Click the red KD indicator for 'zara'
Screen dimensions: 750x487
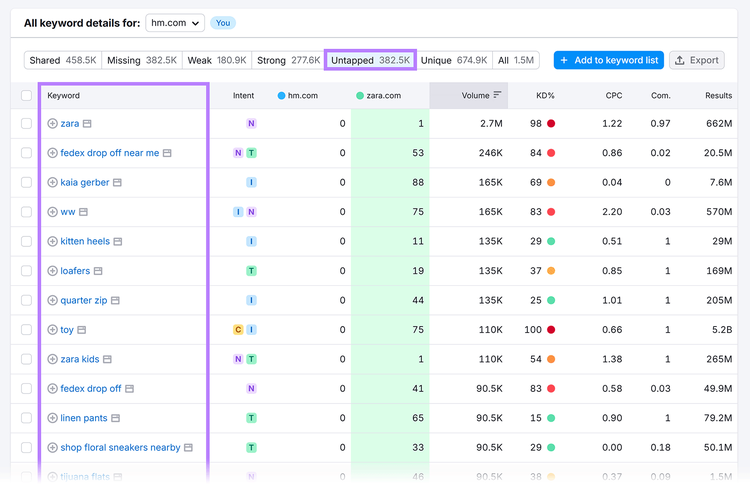click(x=551, y=123)
